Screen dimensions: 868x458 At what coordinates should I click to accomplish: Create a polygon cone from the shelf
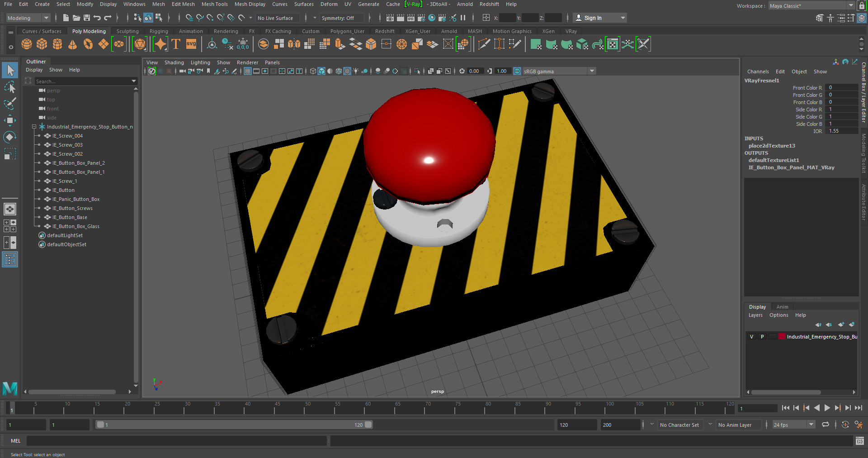[72, 44]
